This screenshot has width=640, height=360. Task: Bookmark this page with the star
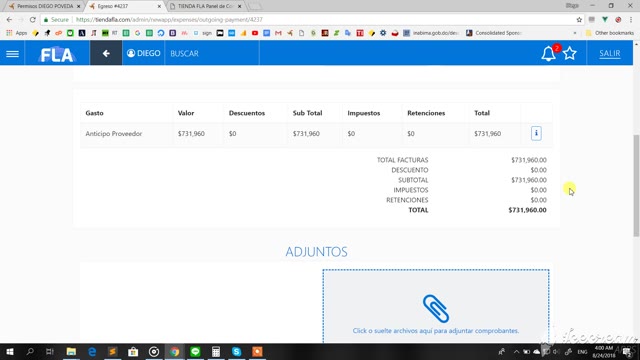click(x=579, y=20)
